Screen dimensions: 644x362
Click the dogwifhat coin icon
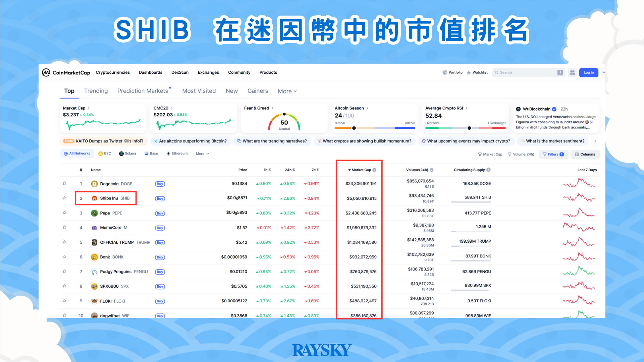(94, 316)
